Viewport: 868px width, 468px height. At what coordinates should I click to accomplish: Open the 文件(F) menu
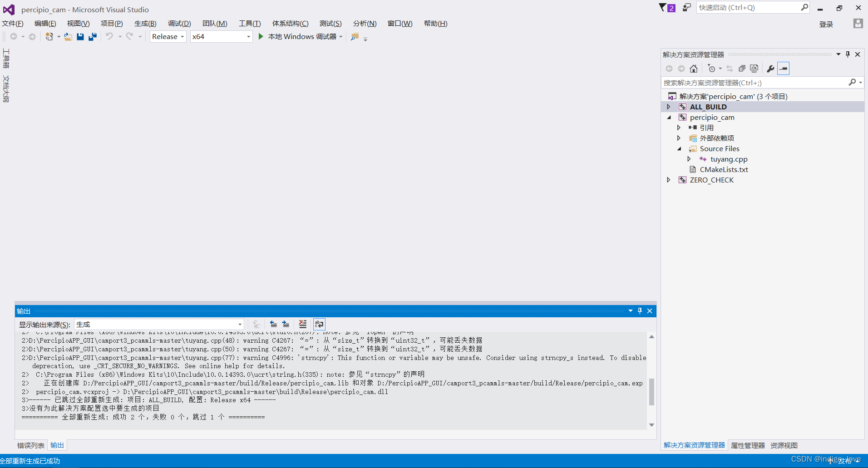(x=12, y=23)
